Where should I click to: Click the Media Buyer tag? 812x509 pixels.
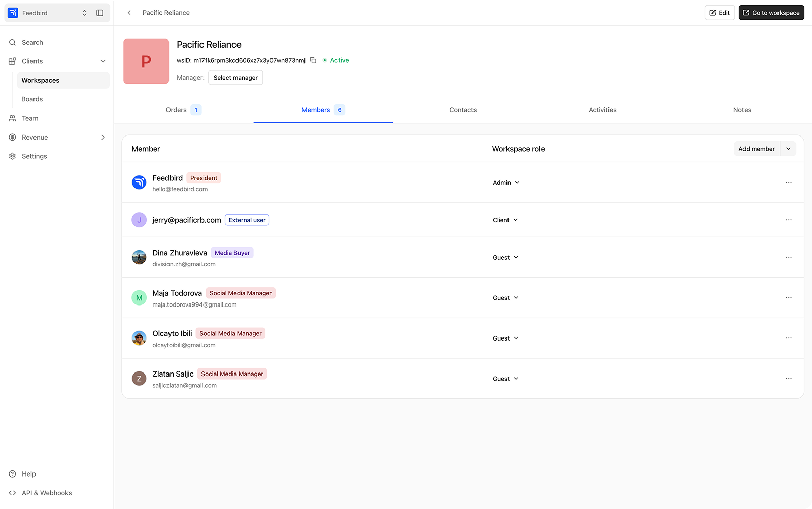coord(232,253)
